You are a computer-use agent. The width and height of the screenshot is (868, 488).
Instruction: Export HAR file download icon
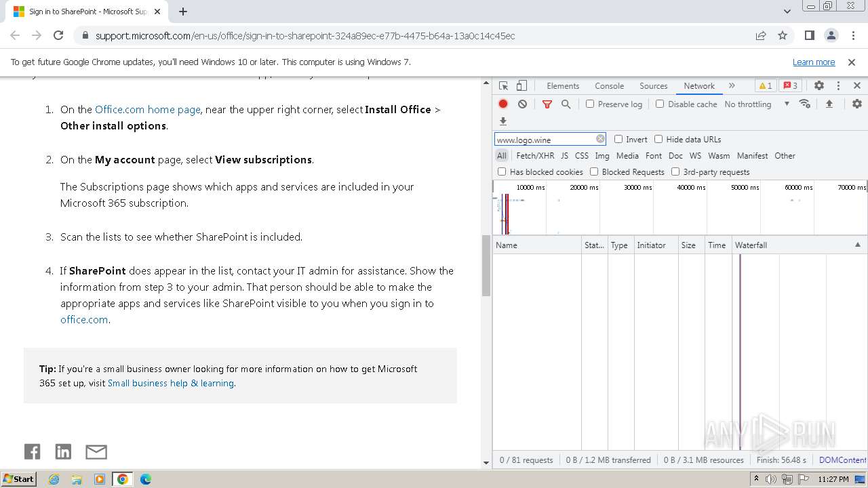[x=503, y=121]
